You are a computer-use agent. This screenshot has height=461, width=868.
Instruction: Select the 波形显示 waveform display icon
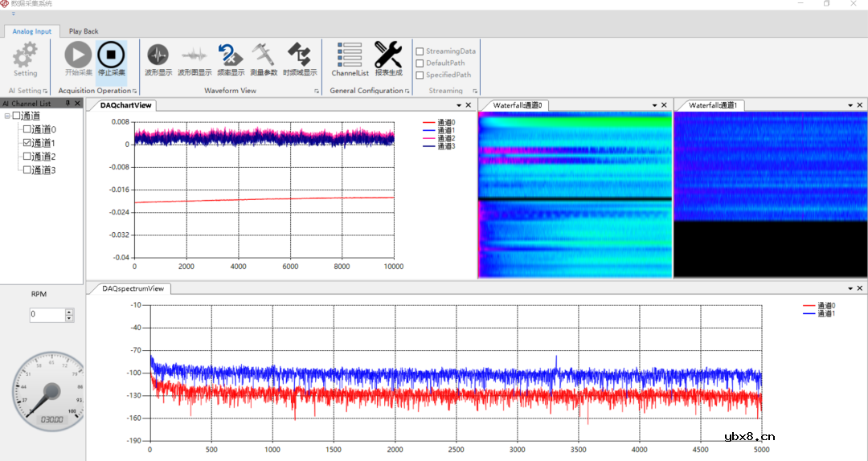tap(158, 55)
